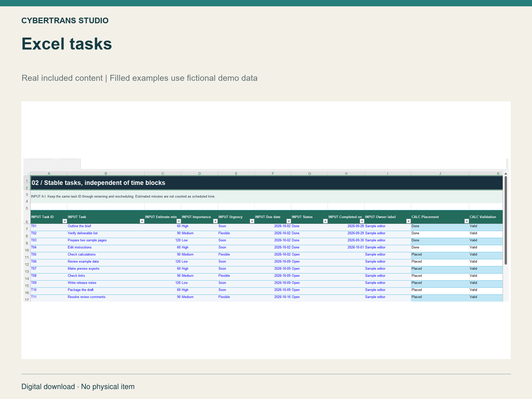Open the INPUT Task ID filter dropdown

(x=65, y=221)
